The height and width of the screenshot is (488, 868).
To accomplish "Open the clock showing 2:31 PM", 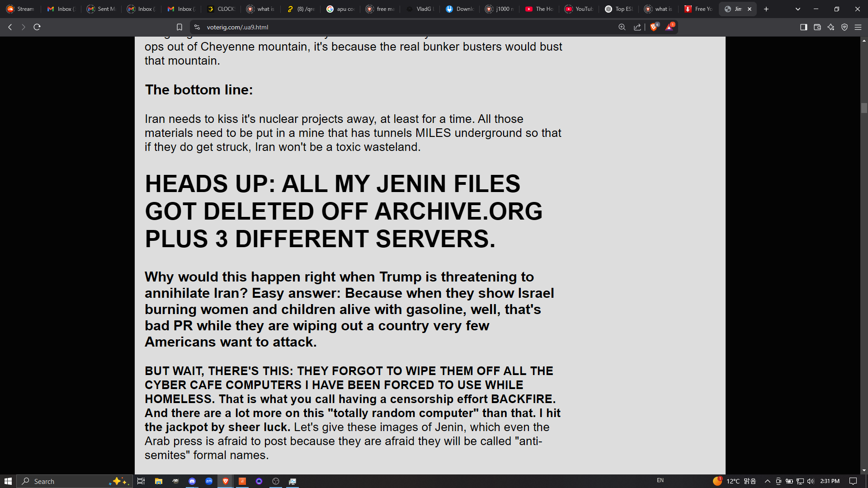I will (x=830, y=481).
